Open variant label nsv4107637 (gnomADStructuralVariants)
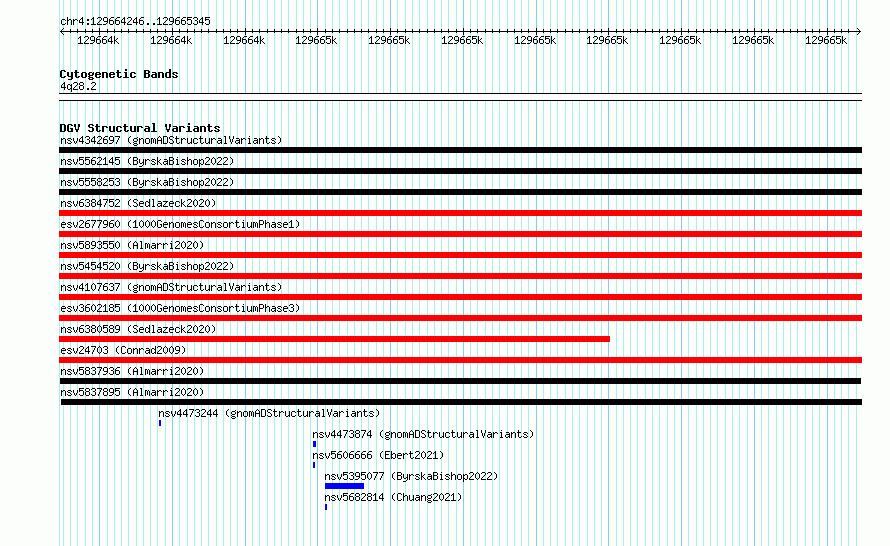This screenshot has height=546, width=890. tap(171, 287)
